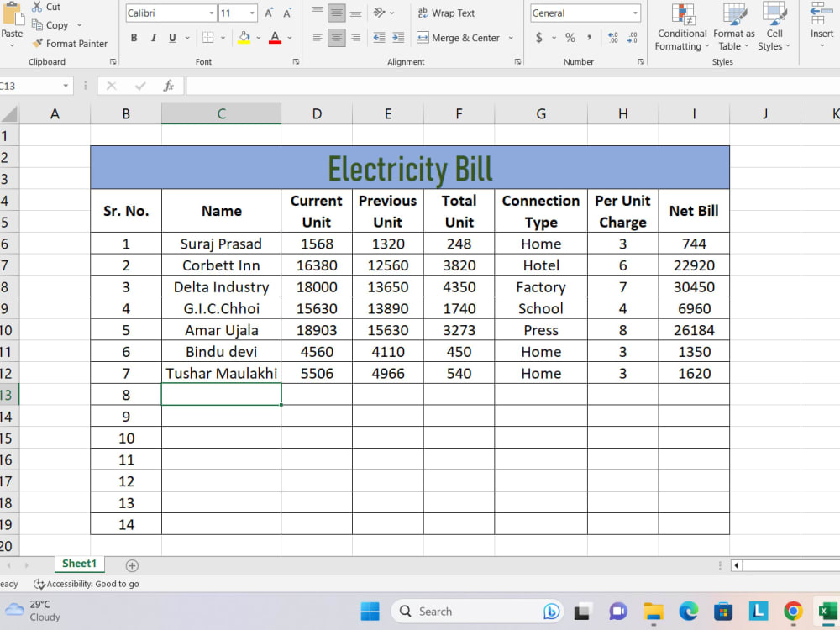
Task: Open Alignment group dialog launcher
Action: pos(517,61)
